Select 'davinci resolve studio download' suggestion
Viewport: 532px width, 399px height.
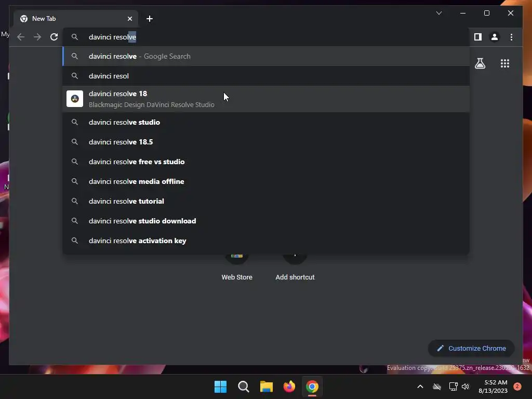[267, 221]
